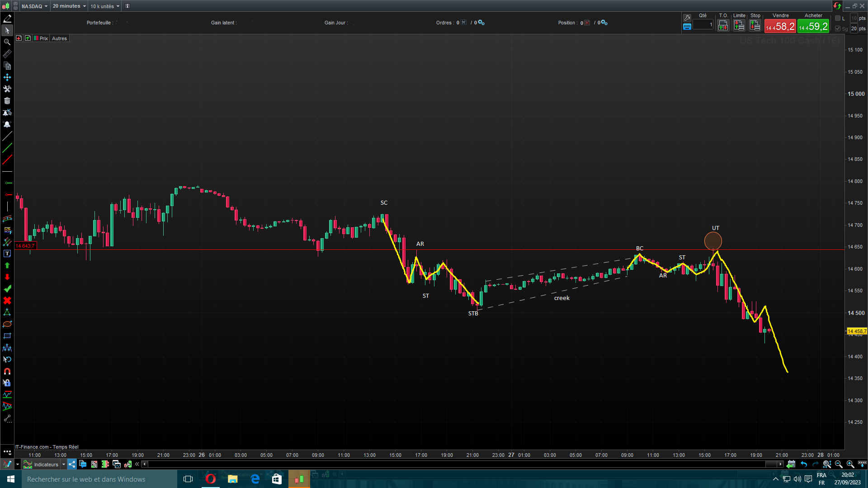The width and height of the screenshot is (868, 488).
Task: Select the red X mark tool
Action: click(7, 300)
